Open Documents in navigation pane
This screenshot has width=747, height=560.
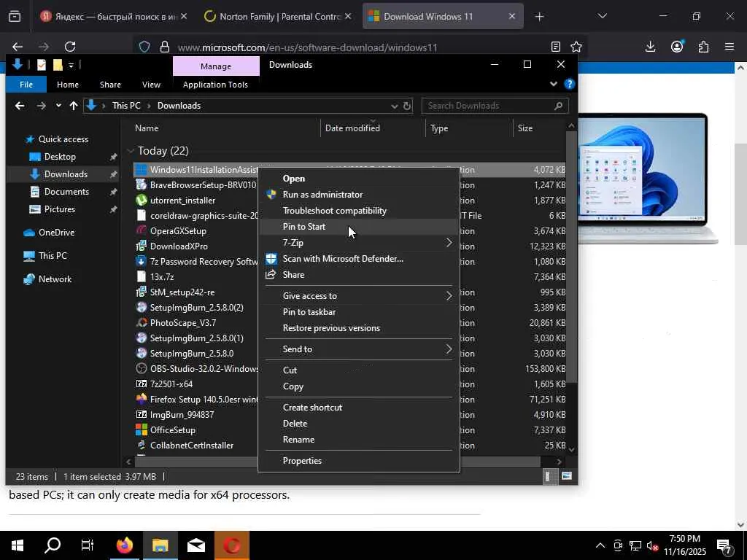click(x=66, y=192)
